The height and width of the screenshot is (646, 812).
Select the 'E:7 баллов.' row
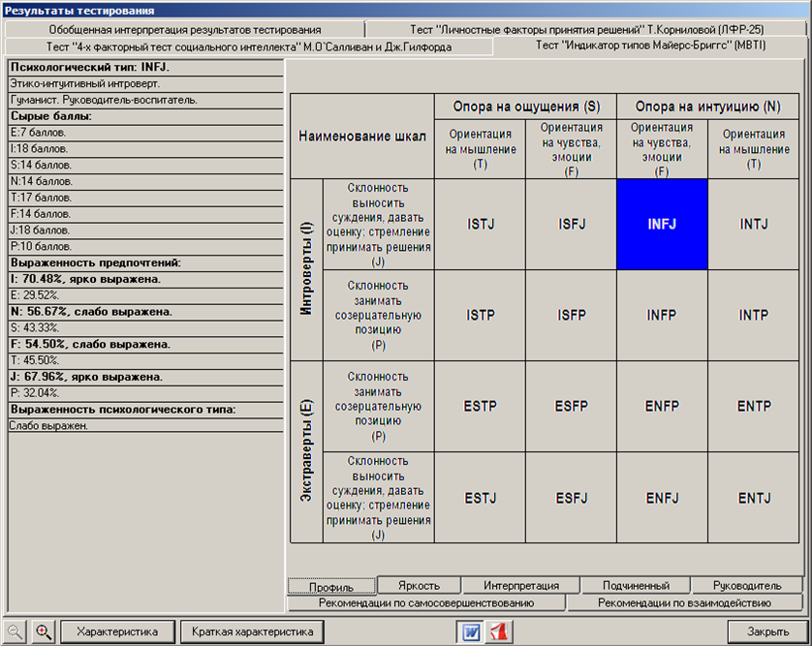coord(146,133)
